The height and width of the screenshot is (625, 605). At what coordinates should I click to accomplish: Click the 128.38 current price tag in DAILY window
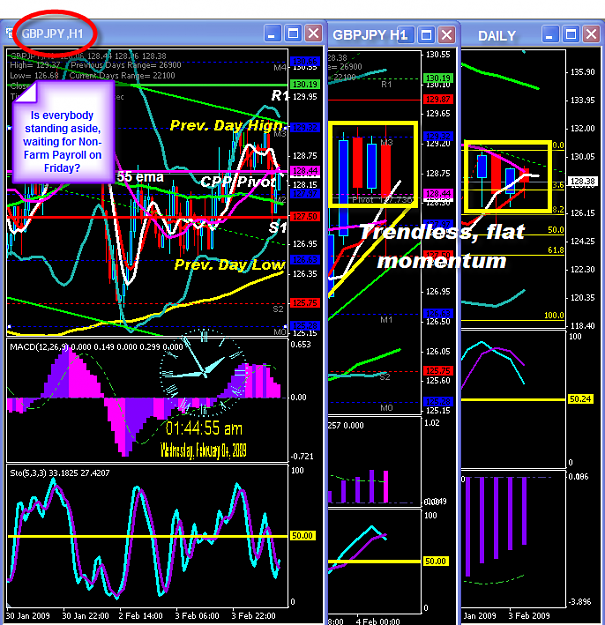[x=582, y=181]
